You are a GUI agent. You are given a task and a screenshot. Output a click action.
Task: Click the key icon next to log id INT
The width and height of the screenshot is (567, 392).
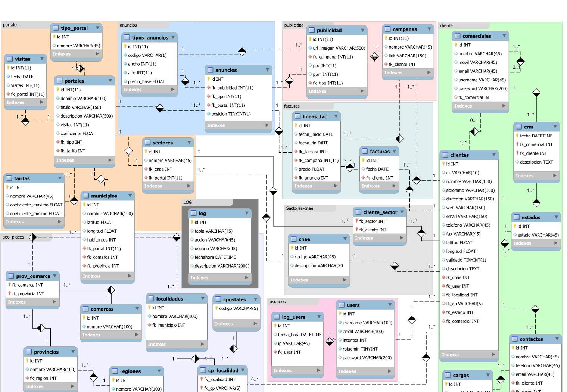click(191, 222)
